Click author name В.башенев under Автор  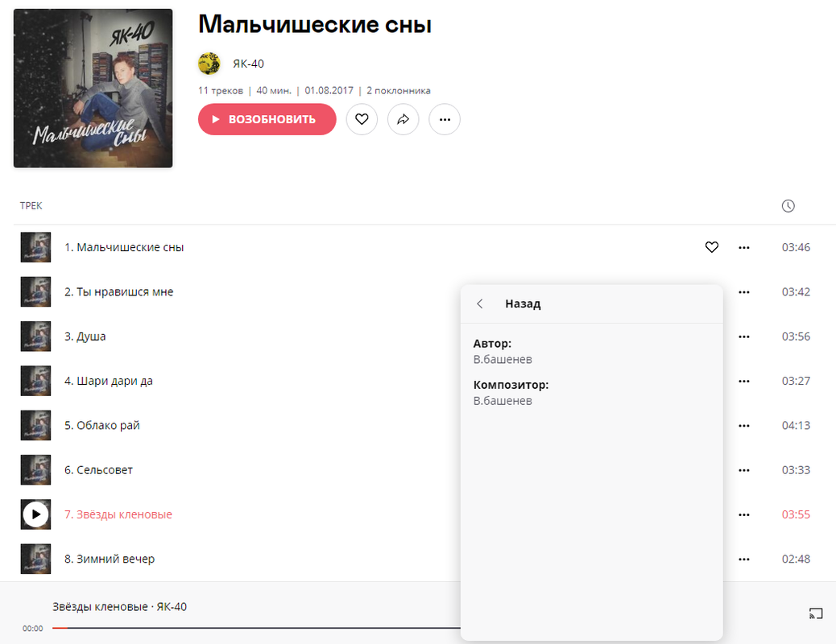pyautogui.click(x=503, y=360)
